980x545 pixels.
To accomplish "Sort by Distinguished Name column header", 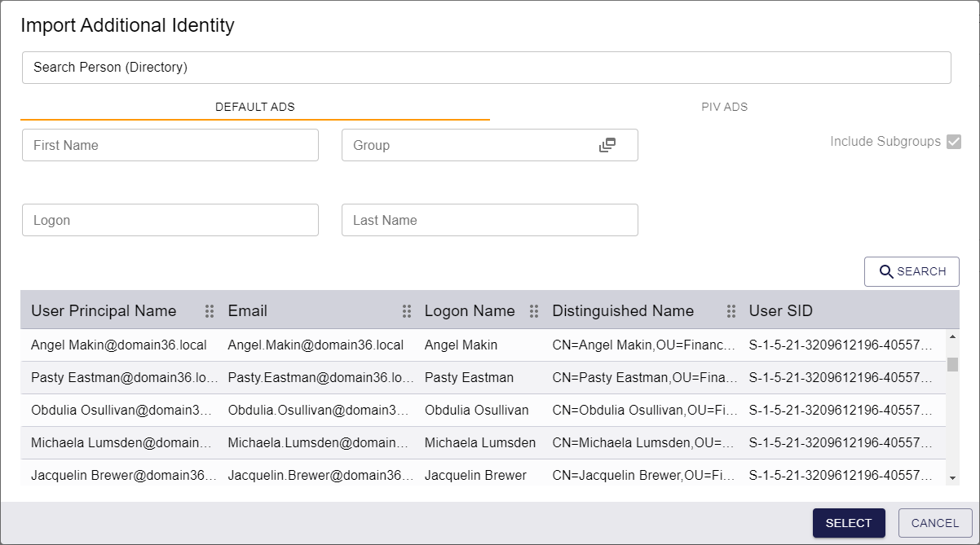I will coord(623,311).
